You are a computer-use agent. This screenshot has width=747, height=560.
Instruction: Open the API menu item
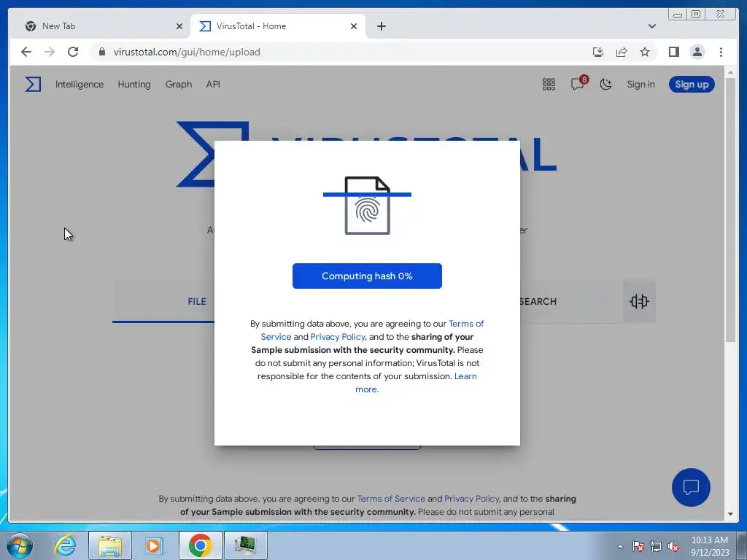[213, 85]
